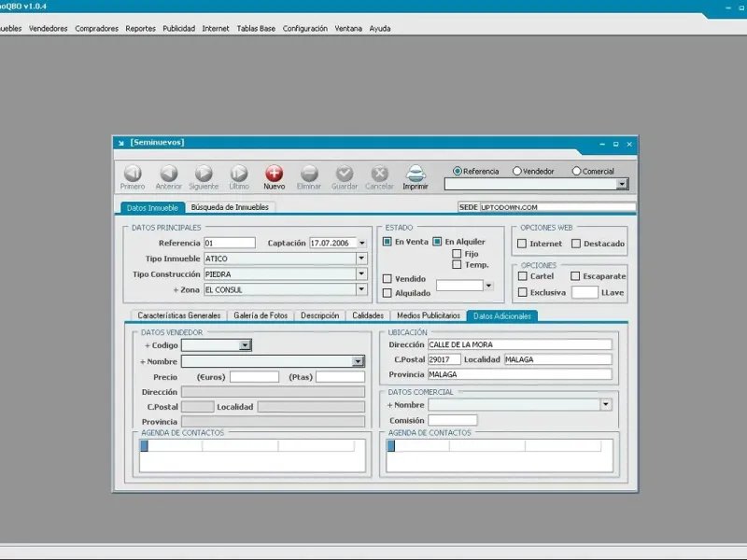Check the Exclusiva option
747x560 pixels.
[523, 292]
